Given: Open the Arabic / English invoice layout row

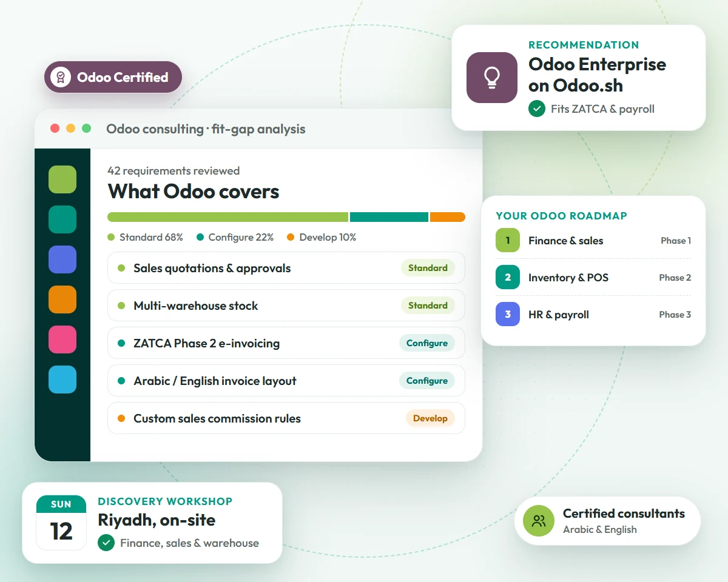Looking at the screenshot, I should click(x=286, y=381).
